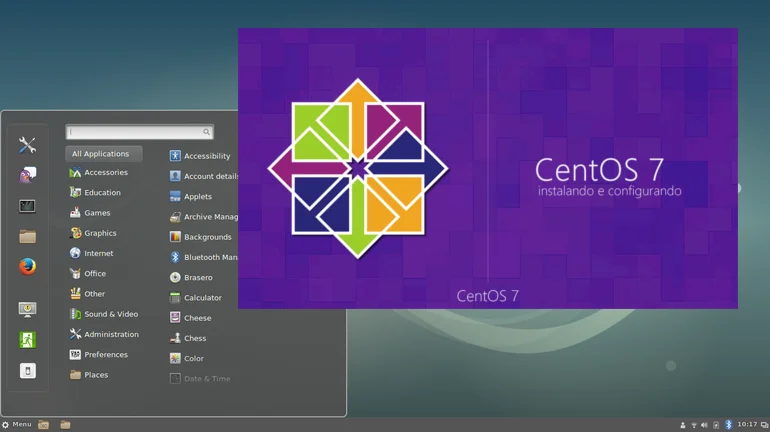Open the volume control in system tray
The height and width of the screenshot is (432, 770).
[704, 425]
